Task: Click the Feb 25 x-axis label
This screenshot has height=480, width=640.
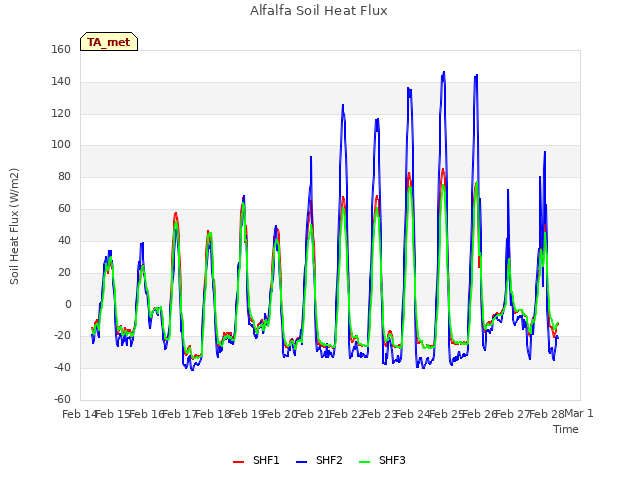Action: pos(447,414)
